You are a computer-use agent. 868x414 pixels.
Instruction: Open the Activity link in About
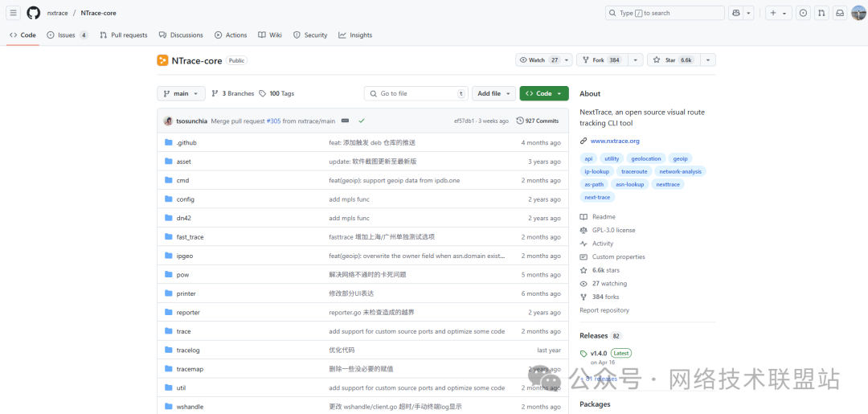pos(602,244)
